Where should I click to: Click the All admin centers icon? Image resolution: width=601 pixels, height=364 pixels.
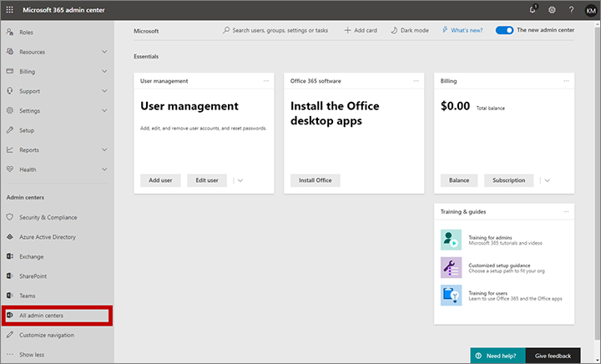pos(10,316)
